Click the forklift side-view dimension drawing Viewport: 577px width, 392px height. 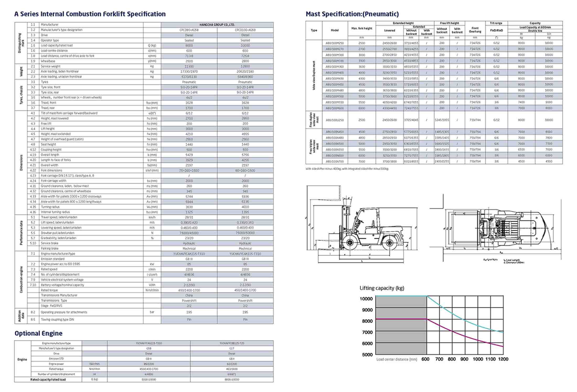(x=362, y=224)
